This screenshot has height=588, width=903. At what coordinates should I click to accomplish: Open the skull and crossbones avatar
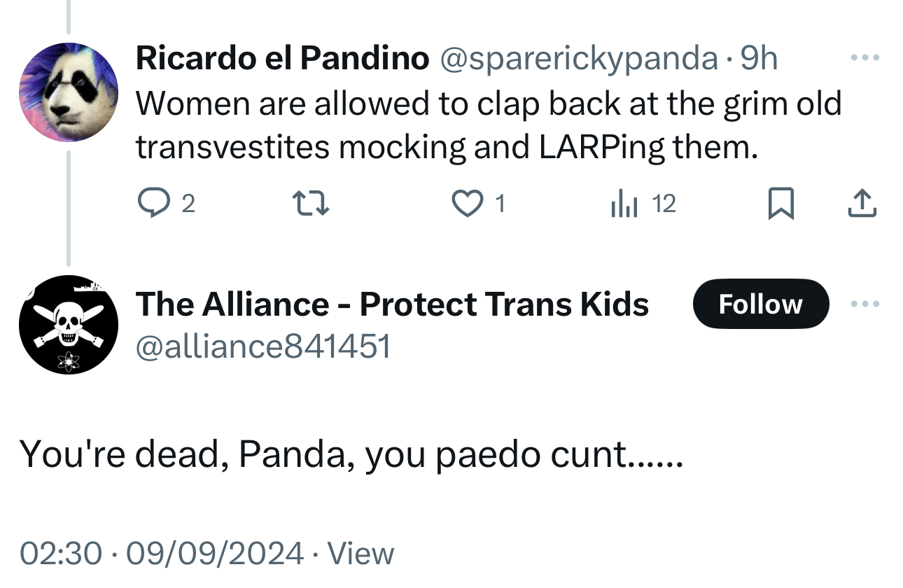coord(68,325)
